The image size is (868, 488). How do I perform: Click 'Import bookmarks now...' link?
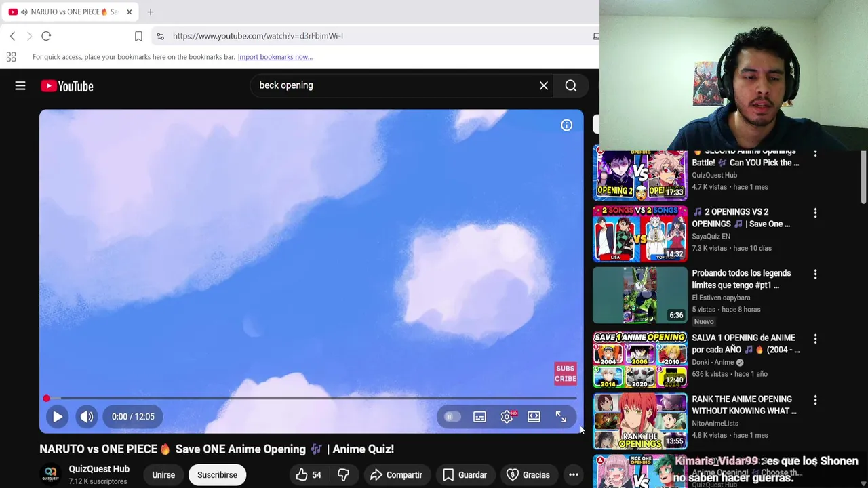[275, 57]
